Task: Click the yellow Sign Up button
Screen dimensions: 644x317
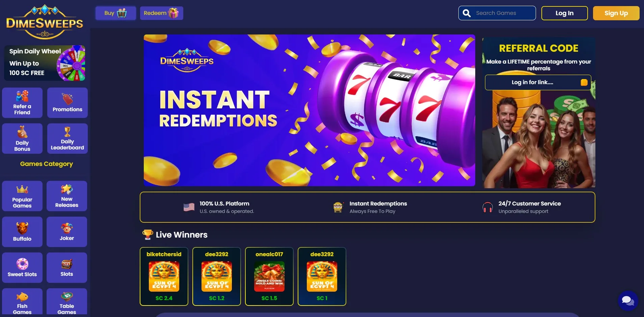Action: click(x=616, y=13)
